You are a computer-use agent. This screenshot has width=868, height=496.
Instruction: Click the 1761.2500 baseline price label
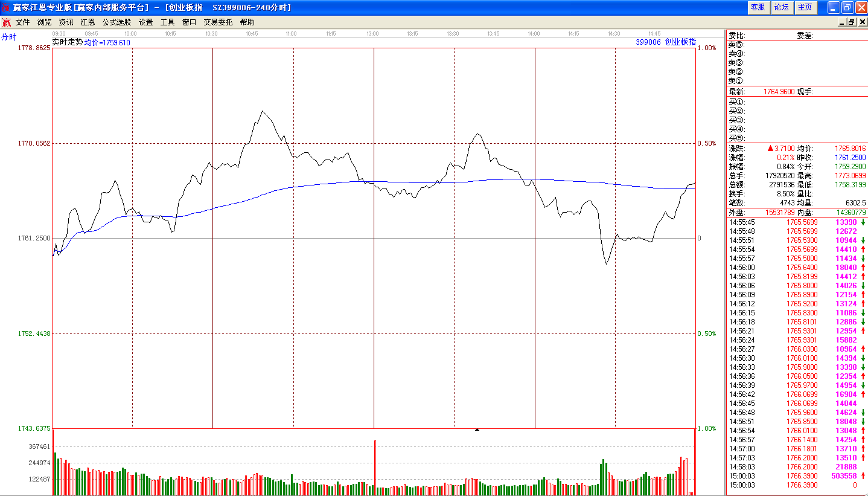(x=34, y=238)
